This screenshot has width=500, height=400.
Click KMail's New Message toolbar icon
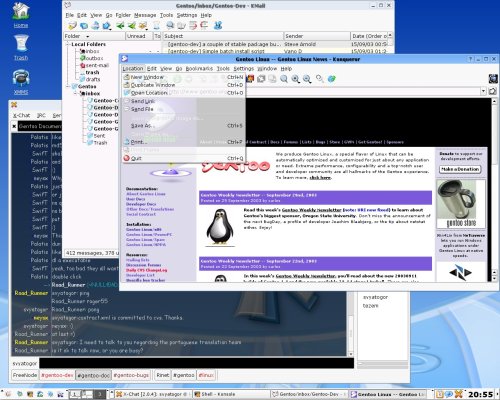point(72,25)
